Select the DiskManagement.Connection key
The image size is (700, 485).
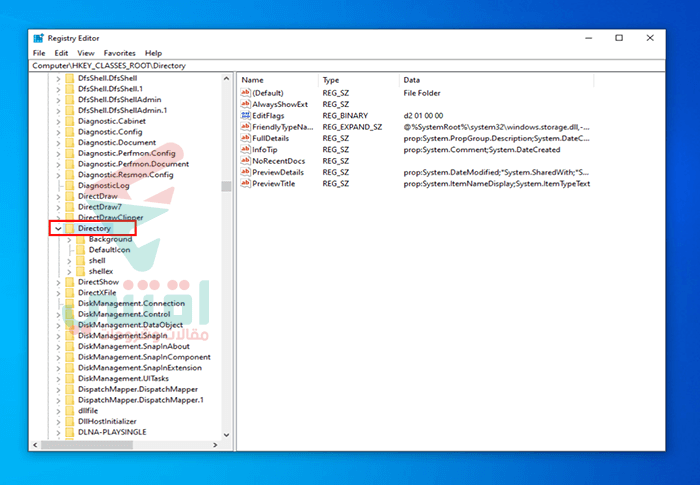131,303
